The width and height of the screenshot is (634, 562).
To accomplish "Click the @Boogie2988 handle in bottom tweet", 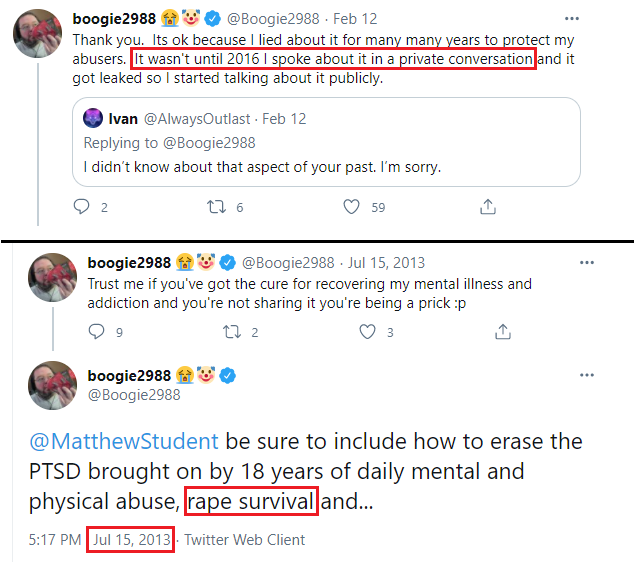I will point(134,395).
